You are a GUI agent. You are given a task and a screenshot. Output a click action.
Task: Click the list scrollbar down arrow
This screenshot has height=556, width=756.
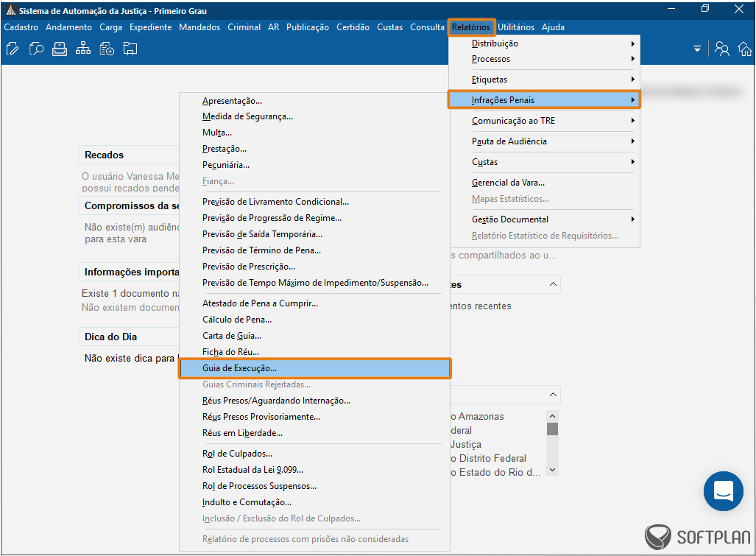click(553, 470)
